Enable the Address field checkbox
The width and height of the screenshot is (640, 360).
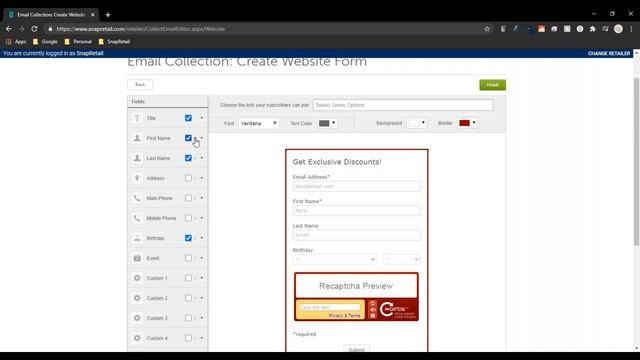coord(188,178)
